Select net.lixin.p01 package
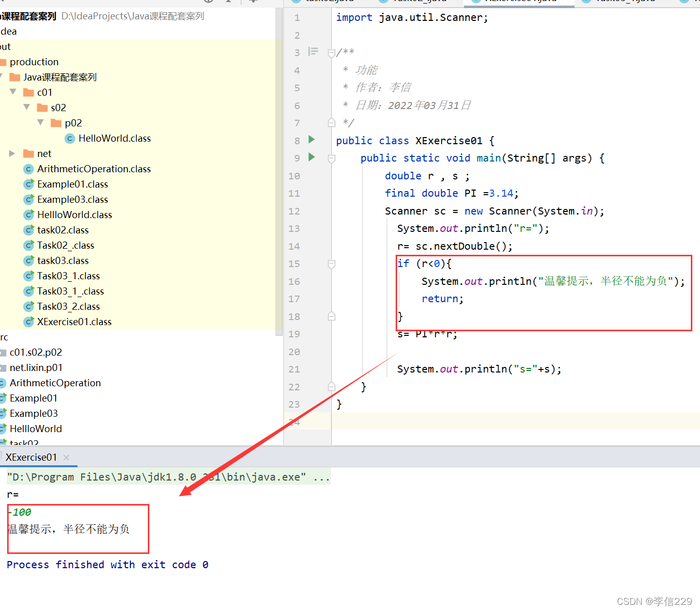The height and width of the screenshot is (611, 700). (x=36, y=368)
